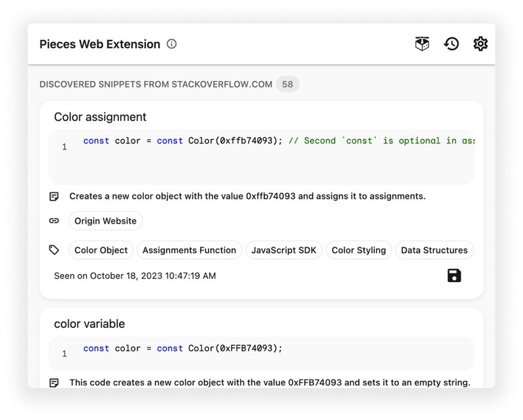Select the JavaScript SDK tag
The image size is (523, 420).
[x=284, y=250]
